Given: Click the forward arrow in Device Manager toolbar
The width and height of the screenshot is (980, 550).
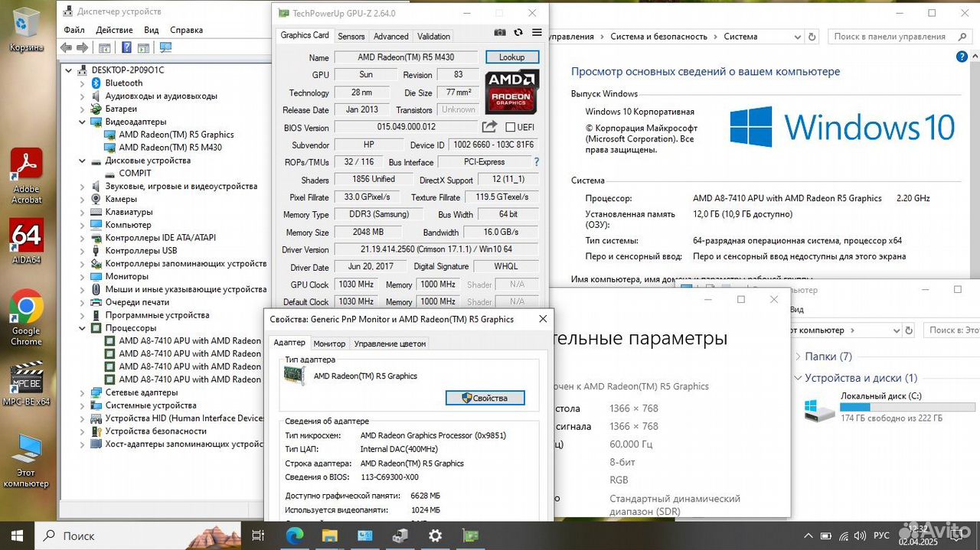Looking at the screenshot, I should 83,47.
